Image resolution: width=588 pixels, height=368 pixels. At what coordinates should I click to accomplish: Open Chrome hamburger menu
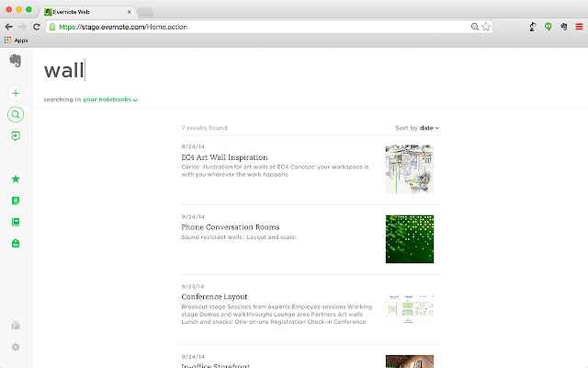tap(580, 27)
